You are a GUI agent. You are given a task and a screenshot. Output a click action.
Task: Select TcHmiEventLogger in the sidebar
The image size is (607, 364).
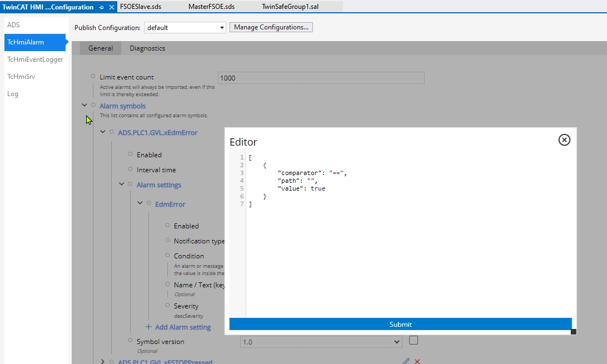[35, 59]
